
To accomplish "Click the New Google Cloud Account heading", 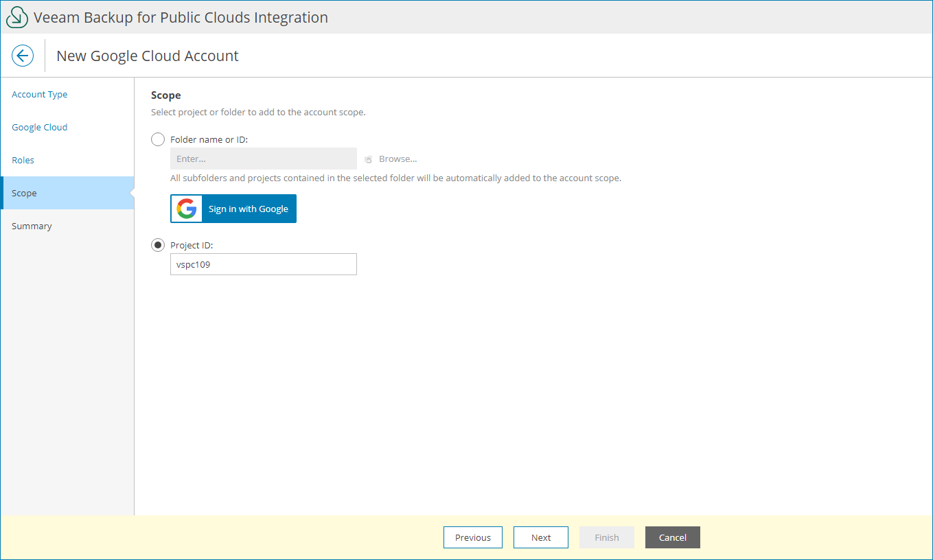I will coord(148,56).
